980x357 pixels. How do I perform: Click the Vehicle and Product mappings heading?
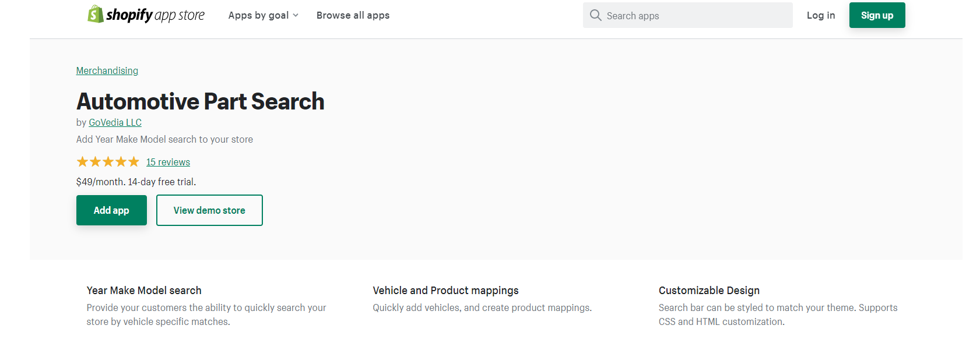tap(445, 290)
